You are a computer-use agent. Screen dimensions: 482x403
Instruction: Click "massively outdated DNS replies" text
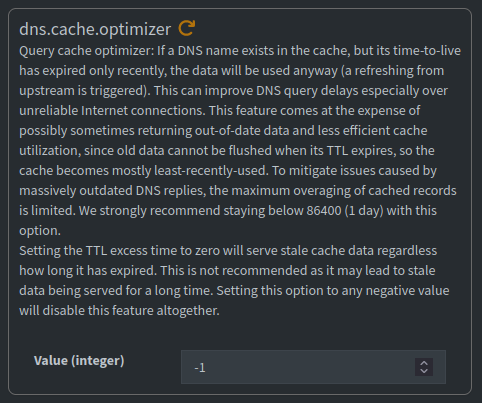click(x=113, y=191)
